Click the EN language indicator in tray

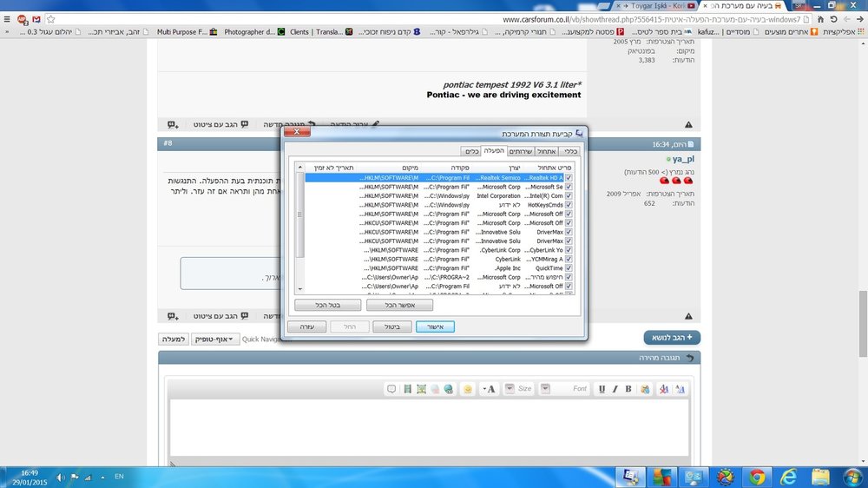pyautogui.click(x=119, y=477)
